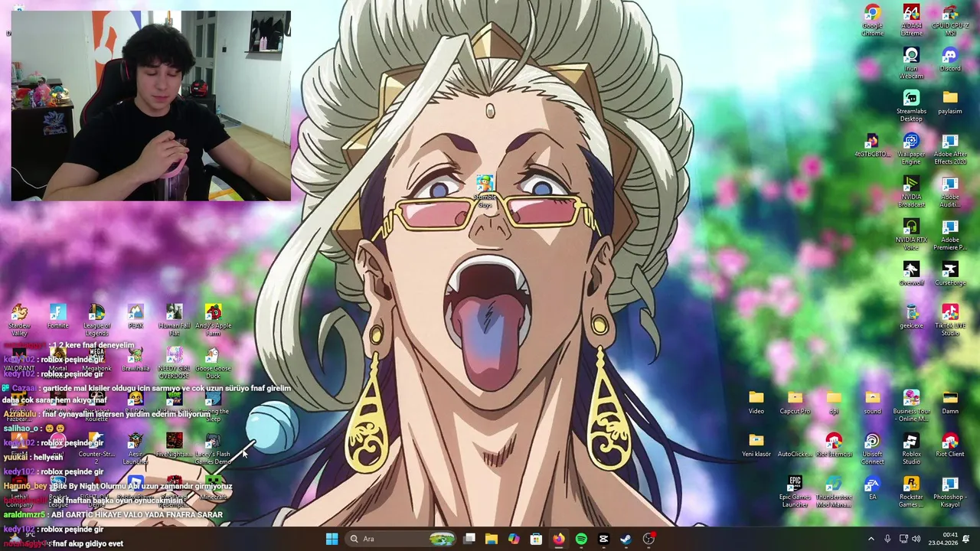
Task: Open the paylasim folder
Action: point(950,103)
